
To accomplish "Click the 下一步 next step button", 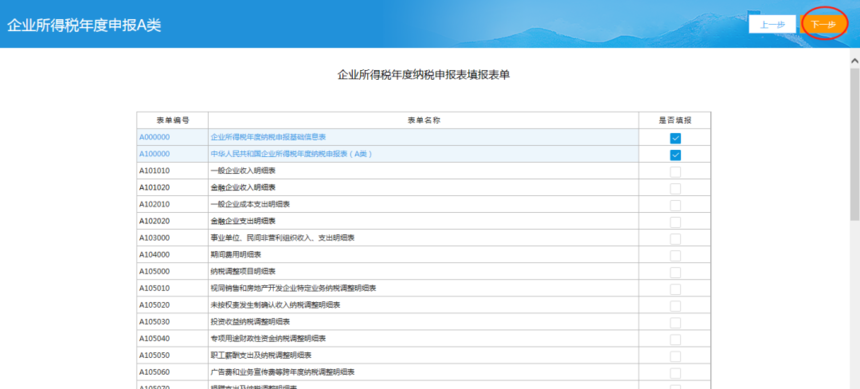I will 823,25.
